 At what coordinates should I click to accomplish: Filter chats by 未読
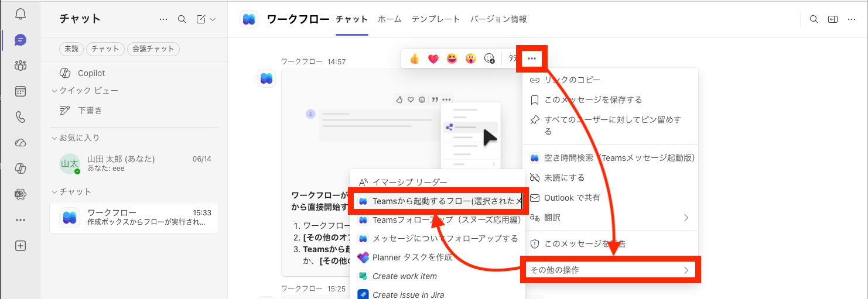[71, 49]
